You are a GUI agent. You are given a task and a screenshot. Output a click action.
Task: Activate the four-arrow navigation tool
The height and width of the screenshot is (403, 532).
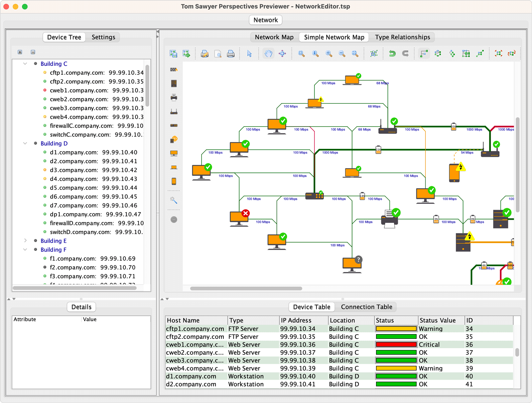pyautogui.click(x=282, y=54)
